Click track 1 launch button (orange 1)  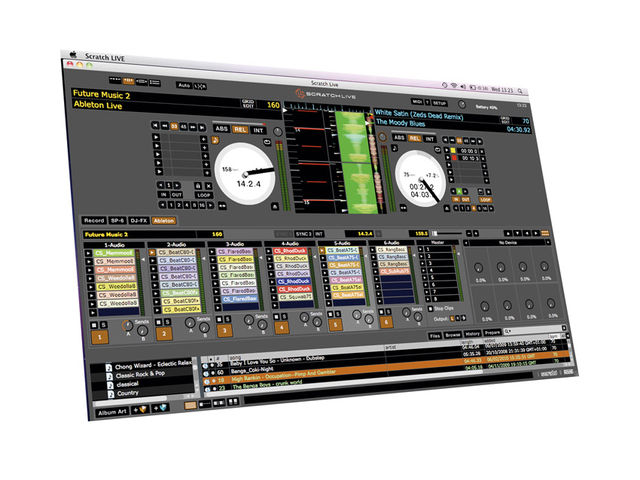coord(100,337)
